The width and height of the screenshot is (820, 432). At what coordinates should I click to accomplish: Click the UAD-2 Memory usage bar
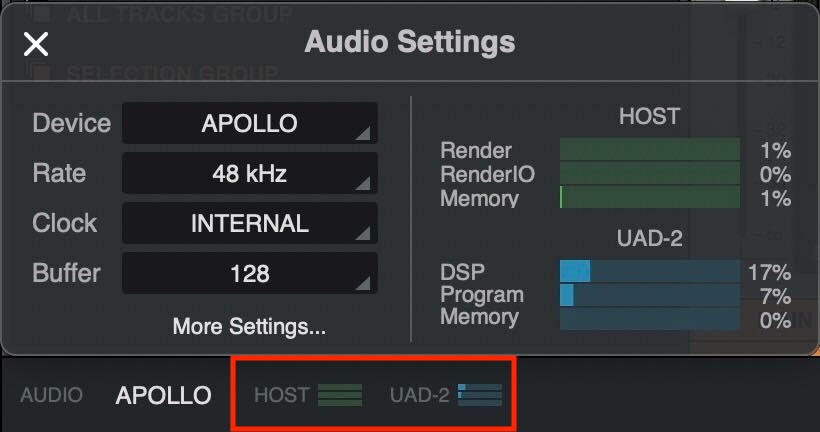(x=649, y=318)
